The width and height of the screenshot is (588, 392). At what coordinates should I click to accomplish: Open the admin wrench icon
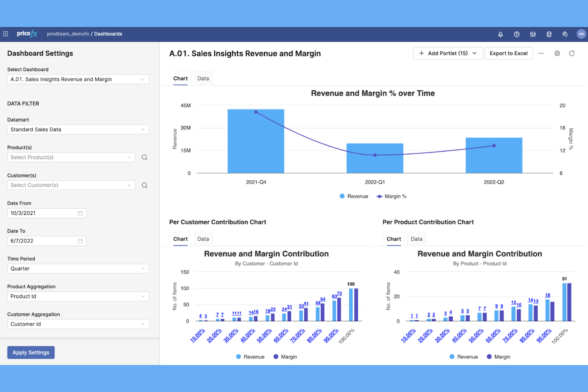pos(565,34)
